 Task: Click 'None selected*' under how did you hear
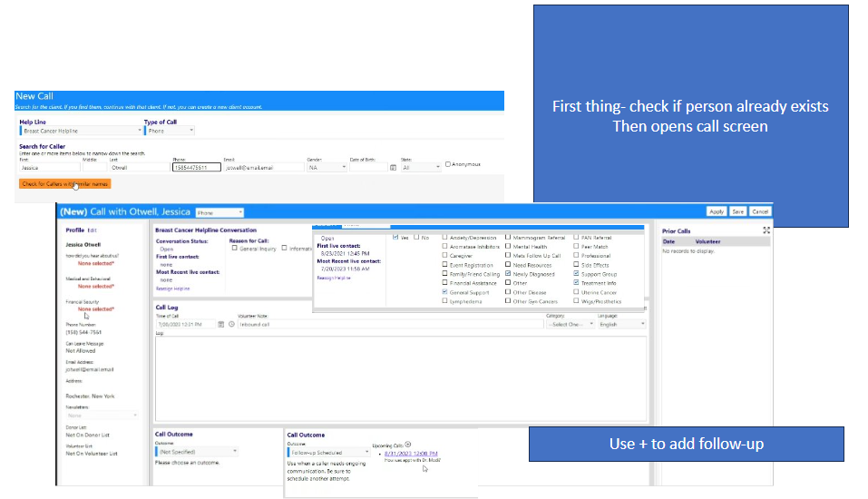pyautogui.click(x=96, y=264)
